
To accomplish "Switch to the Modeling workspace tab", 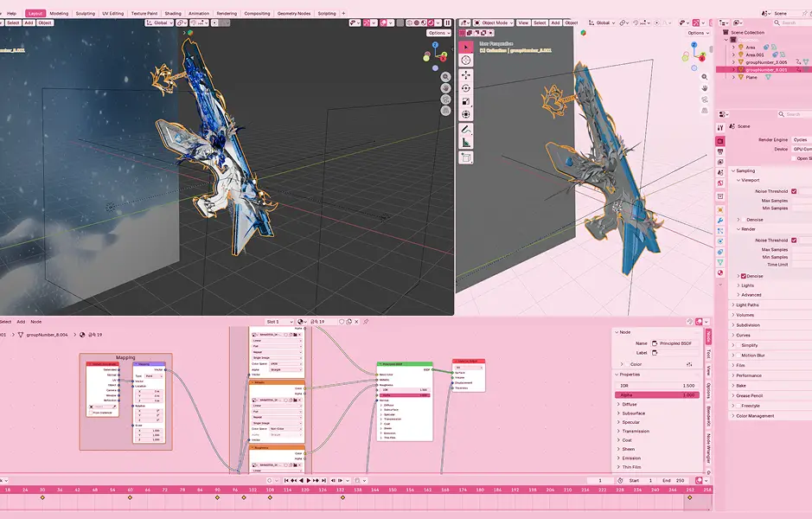I will pos(59,14).
